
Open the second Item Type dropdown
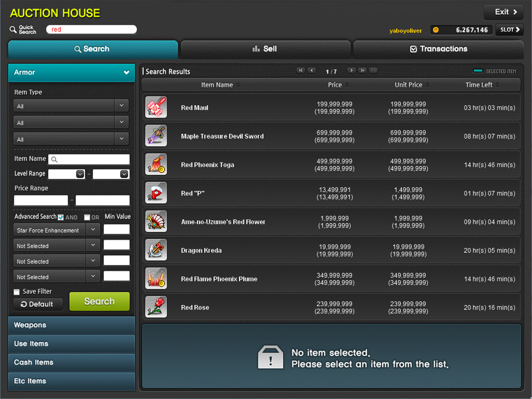pyautogui.click(x=121, y=122)
